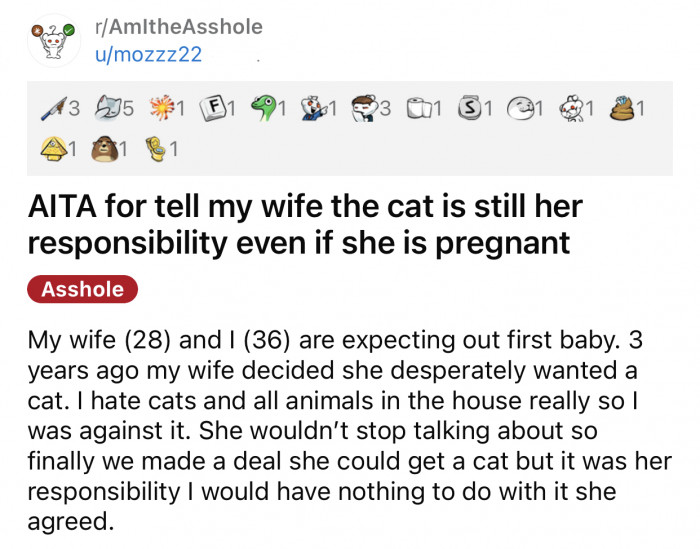
Task: Open user profile u/mozzz22
Action: click(147, 54)
